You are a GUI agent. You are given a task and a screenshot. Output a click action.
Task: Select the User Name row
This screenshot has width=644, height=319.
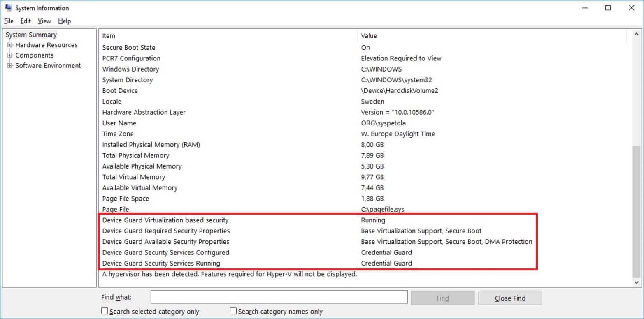(362, 123)
